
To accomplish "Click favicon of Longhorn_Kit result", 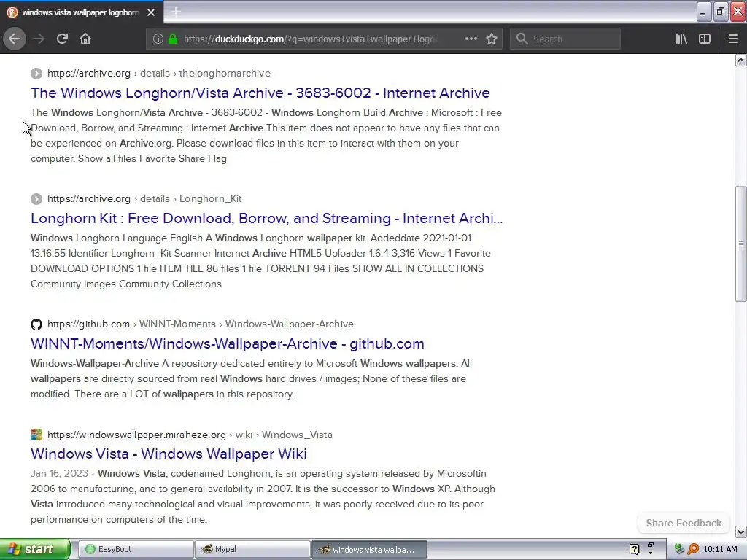I will pos(36,198).
